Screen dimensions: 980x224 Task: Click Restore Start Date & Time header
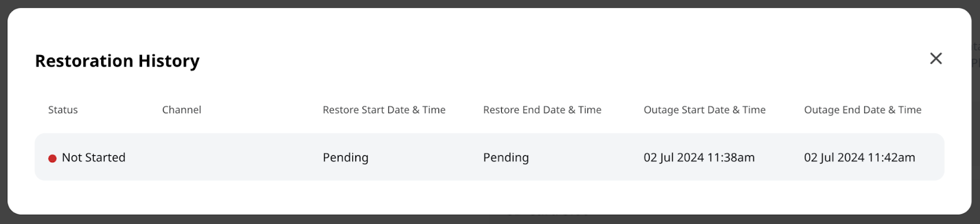point(384,110)
